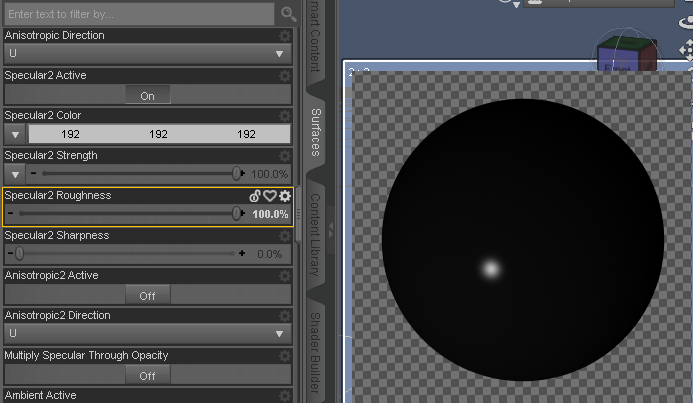
Task: Toggle Specular2 Active On button
Action: tap(148, 95)
